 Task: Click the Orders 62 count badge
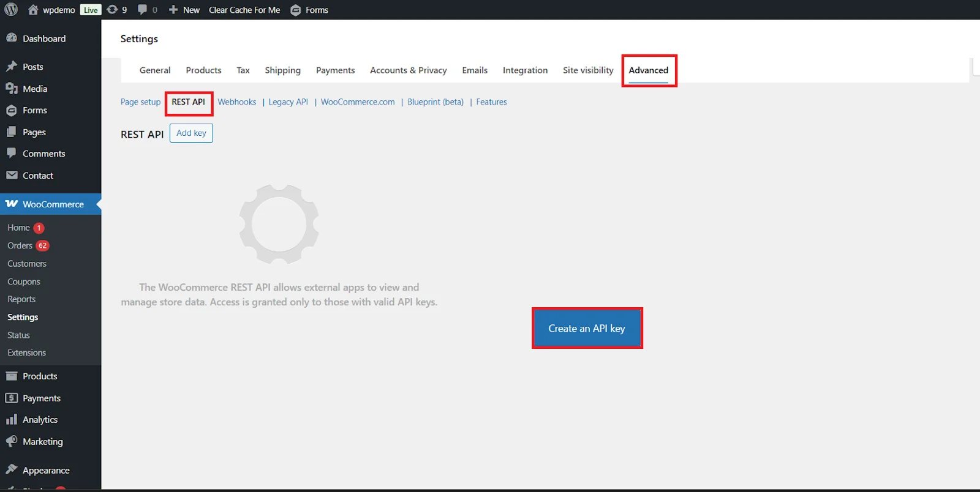point(42,245)
